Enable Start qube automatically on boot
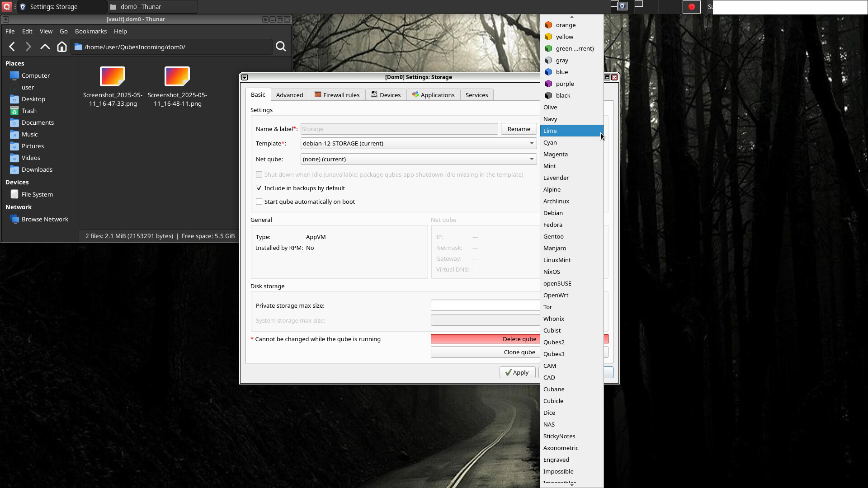868x488 pixels. [x=259, y=202]
